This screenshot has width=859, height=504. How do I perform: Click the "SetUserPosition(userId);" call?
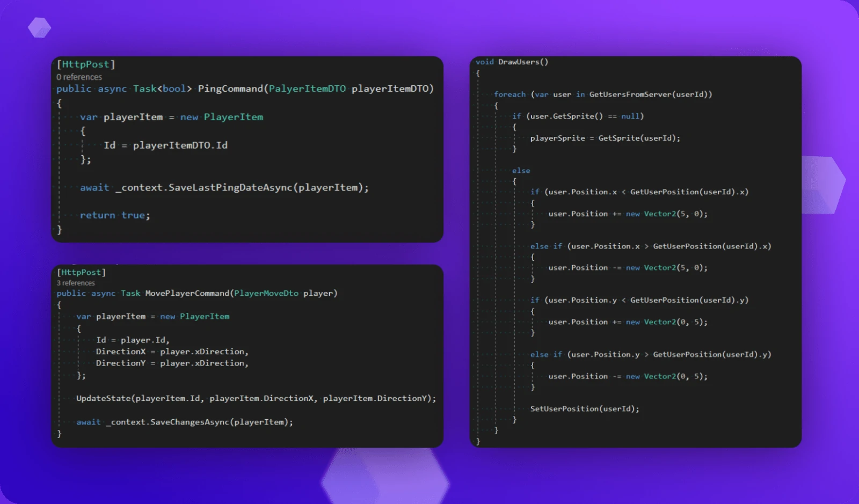pyautogui.click(x=585, y=409)
